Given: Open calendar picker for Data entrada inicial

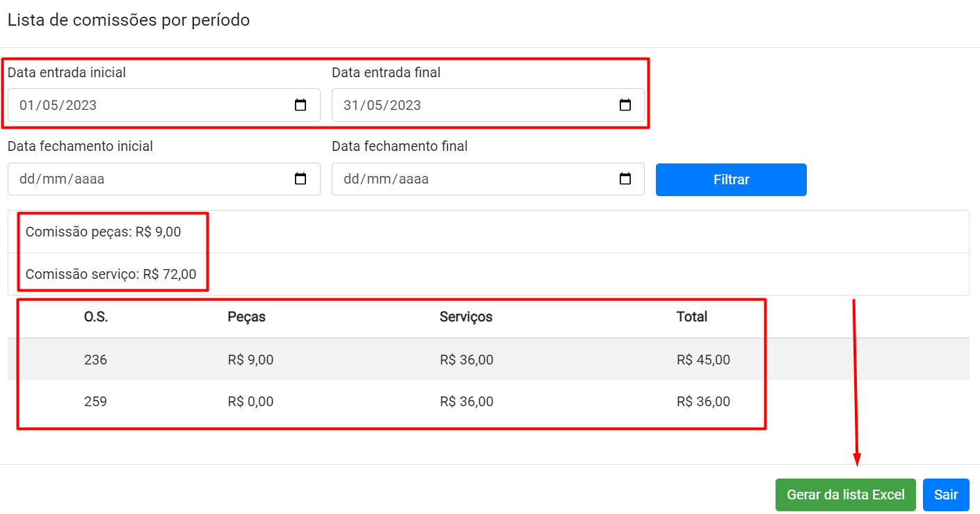Looking at the screenshot, I should 300,106.
